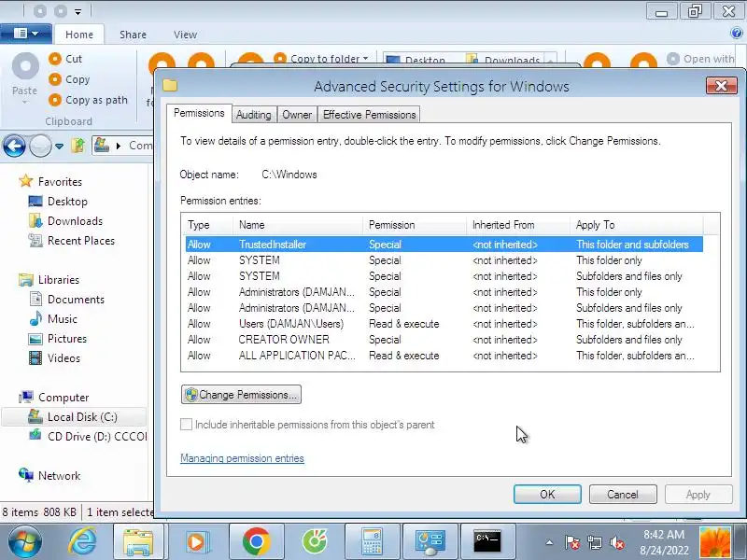Click the Inherited From column header
This screenshot has width=747, height=560.
(x=518, y=225)
